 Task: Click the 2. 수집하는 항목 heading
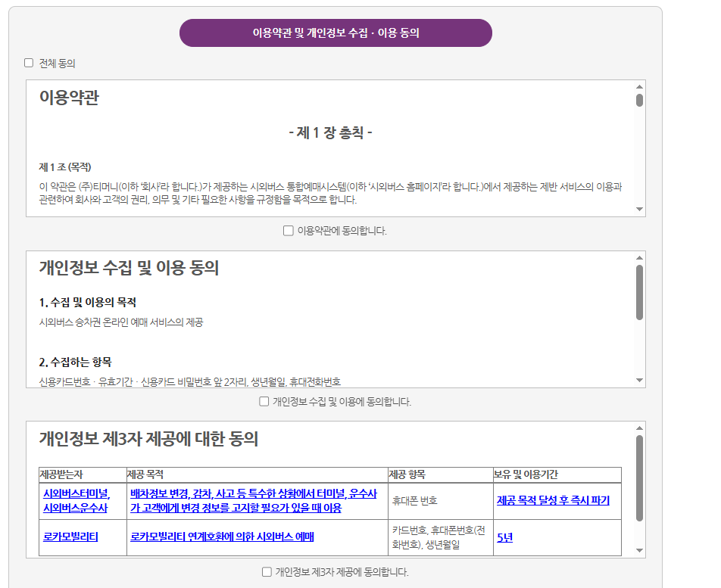click(75, 362)
